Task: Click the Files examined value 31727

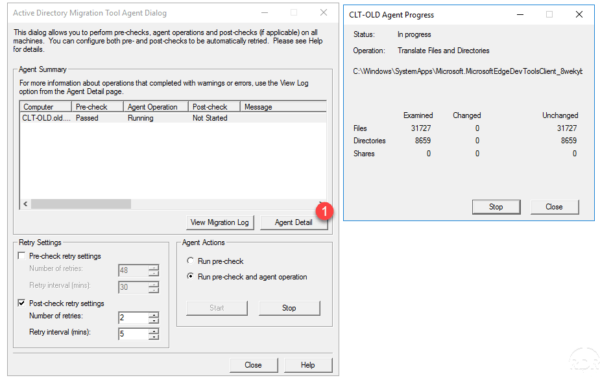Action: point(421,128)
